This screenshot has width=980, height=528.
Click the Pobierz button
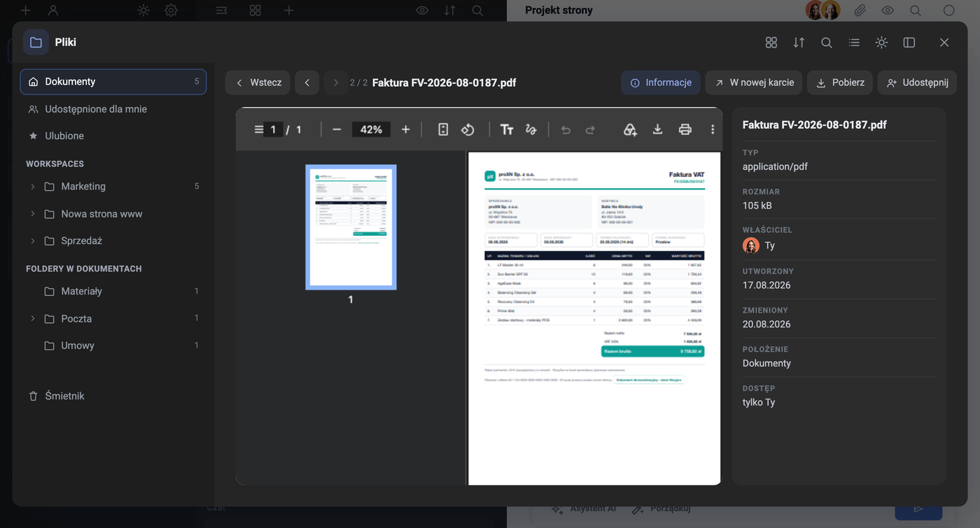(x=840, y=83)
